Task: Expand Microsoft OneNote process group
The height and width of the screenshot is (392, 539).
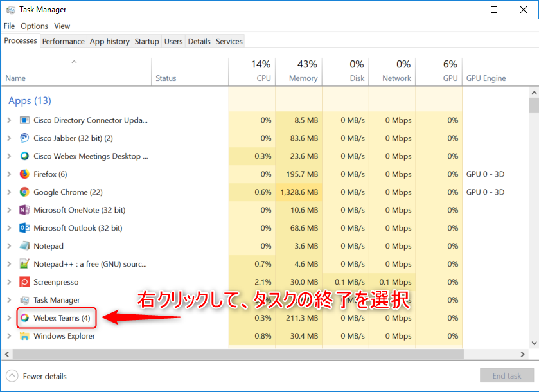Action: click(9, 209)
